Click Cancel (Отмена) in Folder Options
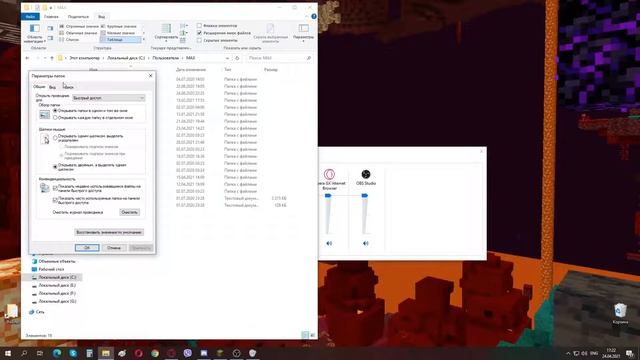 tap(114, 248)
